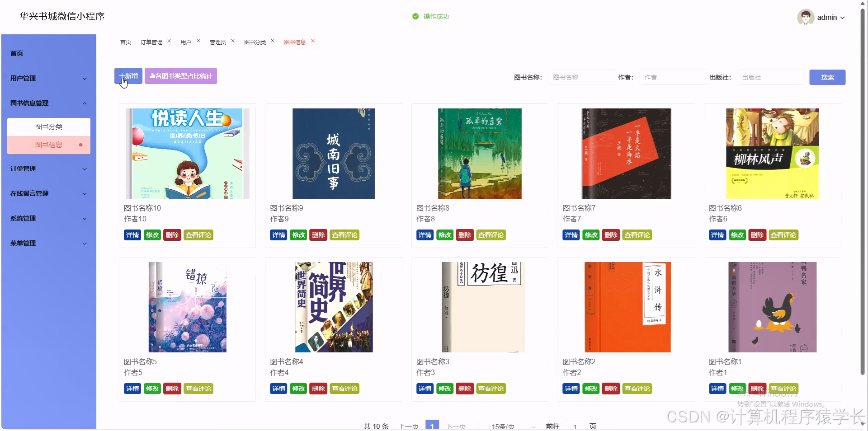
Task: Delete the book 图书名称1
Action: click(757, 388)
